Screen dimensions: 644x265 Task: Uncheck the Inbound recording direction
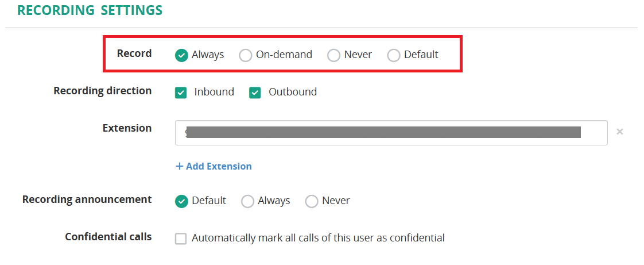(181, 93)
